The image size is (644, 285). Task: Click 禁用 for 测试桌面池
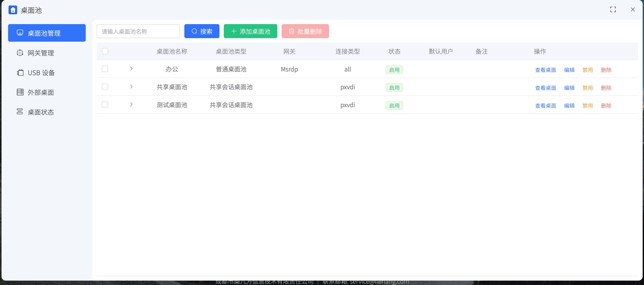pyautogui.click(x=588, y=106)
